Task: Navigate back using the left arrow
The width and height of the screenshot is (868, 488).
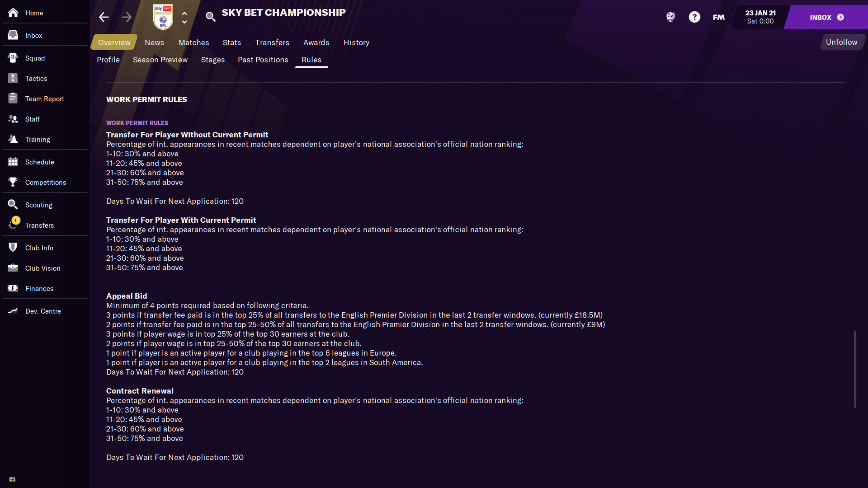Action: [x=104, y=17]
